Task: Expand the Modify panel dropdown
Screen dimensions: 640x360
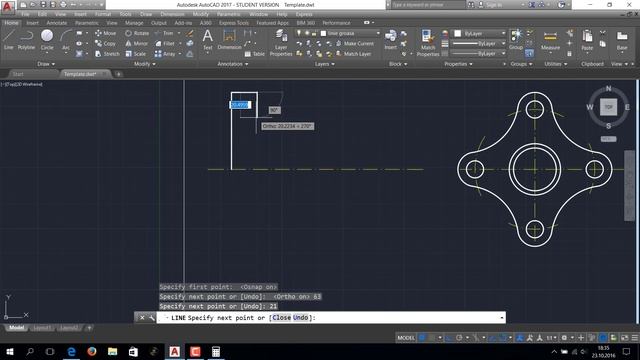Action: click(144, 64)
